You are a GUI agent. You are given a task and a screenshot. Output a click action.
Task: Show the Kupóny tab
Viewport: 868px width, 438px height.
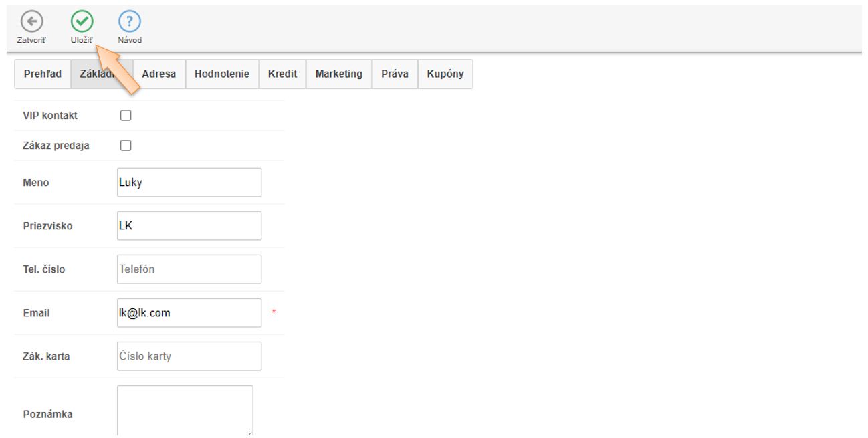(x=445, y=74)
